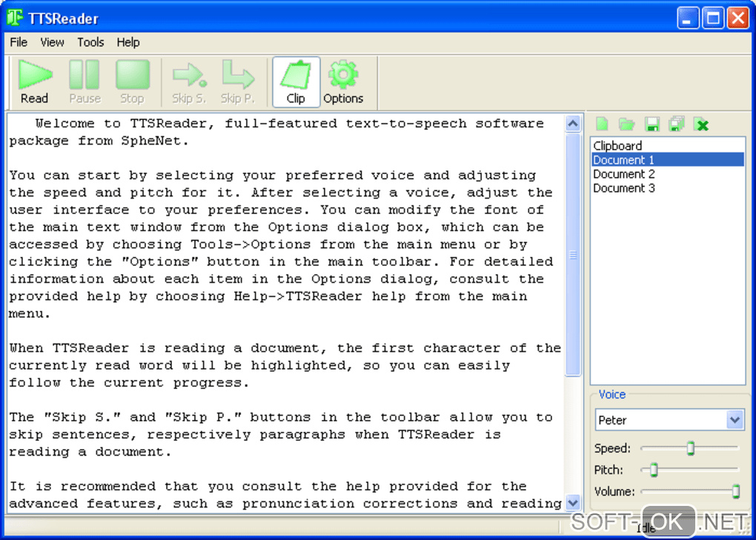This screenshot has width=756, height=540.
Task: Click the Pause toolbar button
Action: 84,82
